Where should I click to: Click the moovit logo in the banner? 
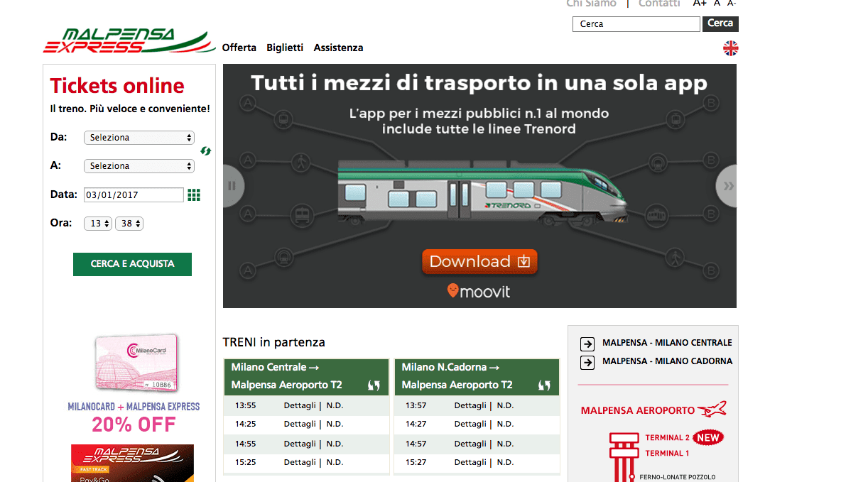479,291
